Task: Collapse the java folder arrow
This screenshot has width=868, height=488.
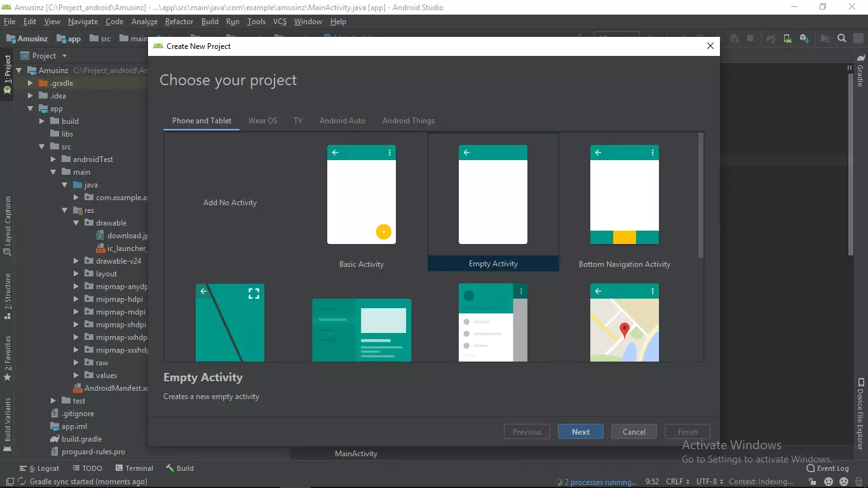Action: [x=64, y=185]
